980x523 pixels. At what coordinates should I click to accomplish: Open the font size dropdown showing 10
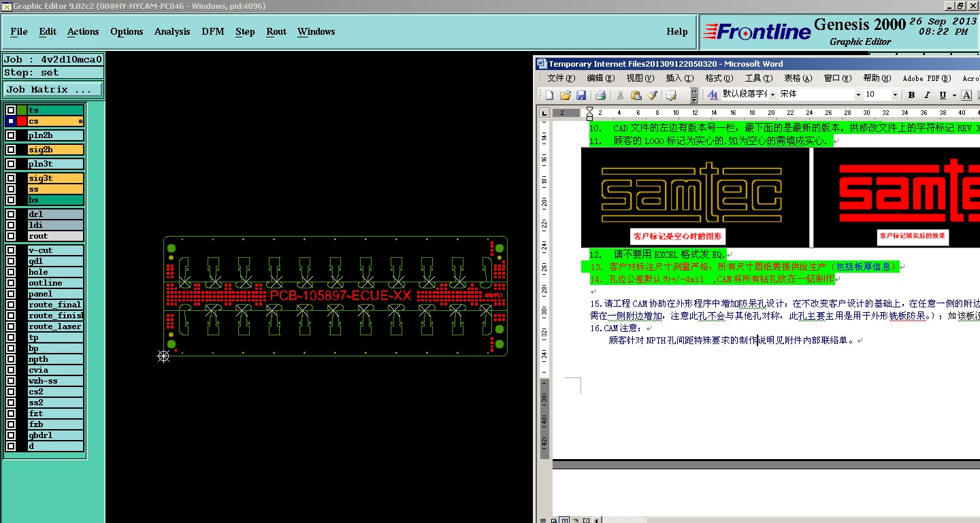coord(895,95)
